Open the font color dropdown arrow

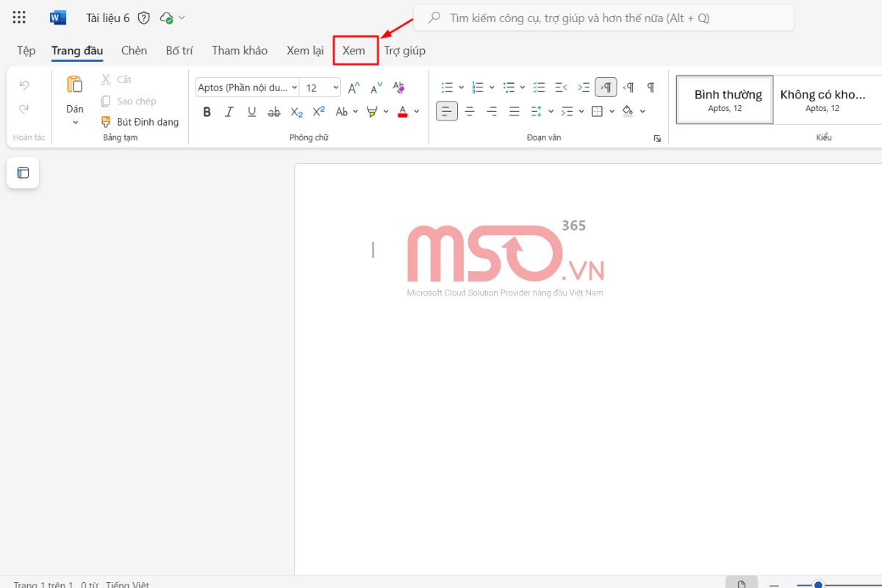click(x=417, y=112)
